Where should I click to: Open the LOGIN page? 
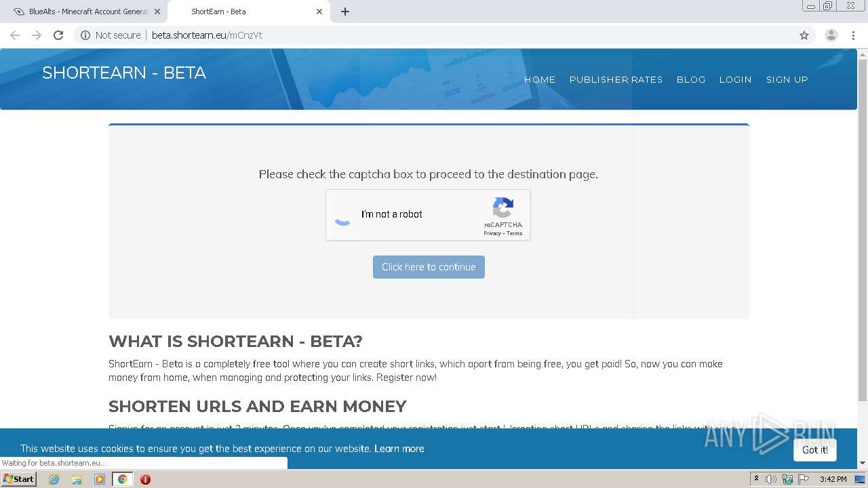[735, 79]
